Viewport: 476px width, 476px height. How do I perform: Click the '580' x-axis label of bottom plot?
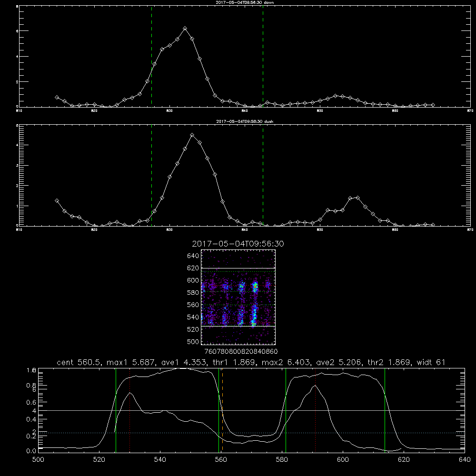point(282,460)
